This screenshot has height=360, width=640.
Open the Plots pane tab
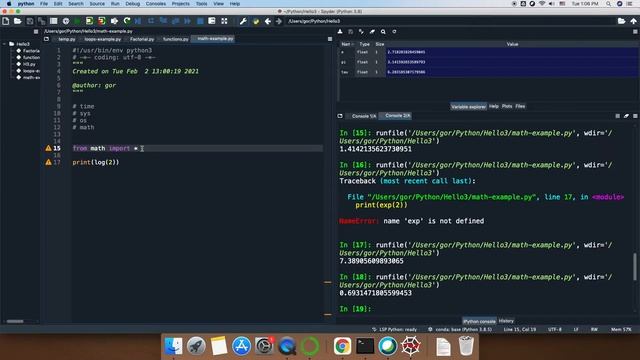pyautogui.click(x=507, y=106)
